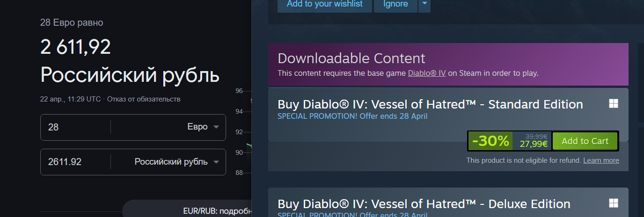The height and width of the screenshot is (217, 644).
Task: Expand the Евро currency dropdown
Action: (x=168, y=127)
